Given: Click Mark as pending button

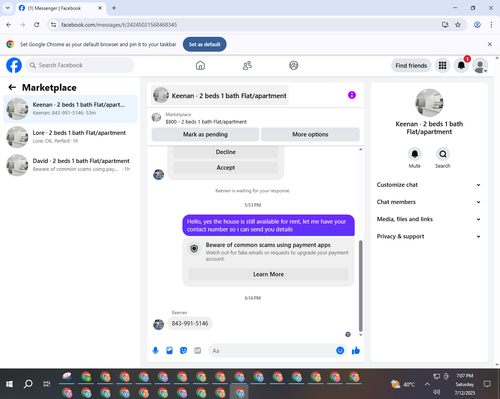Looking at the screenshot, I should click(205, 134).
